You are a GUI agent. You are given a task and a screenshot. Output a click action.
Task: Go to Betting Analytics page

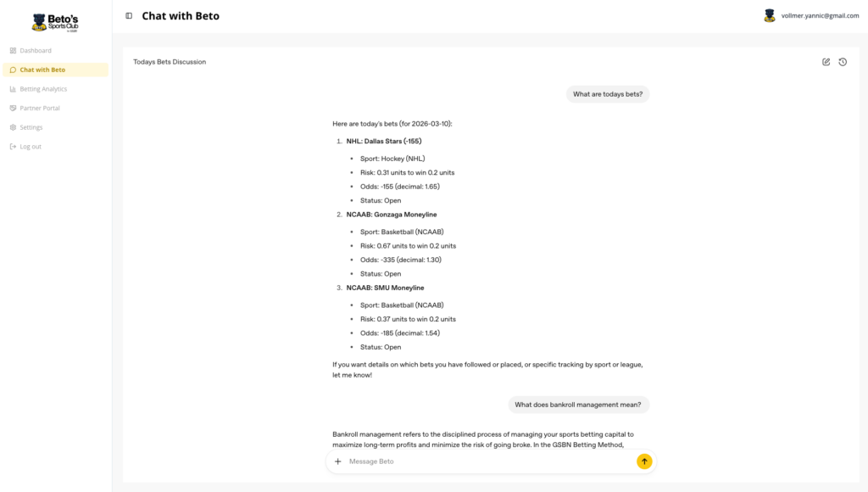pos(43,89)
